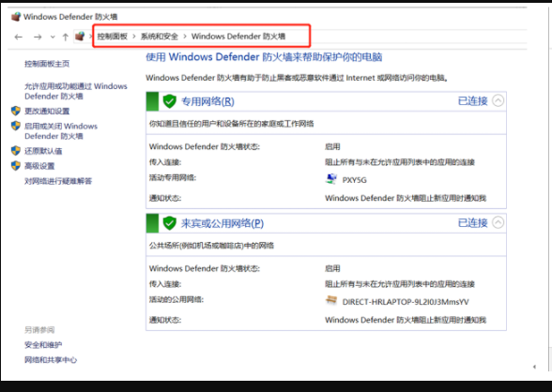Image resolution: width=552 pixels, height=392 pixels.
Task: Click the Windows Defender title bar icon
Action: click(x=16, y=17)
